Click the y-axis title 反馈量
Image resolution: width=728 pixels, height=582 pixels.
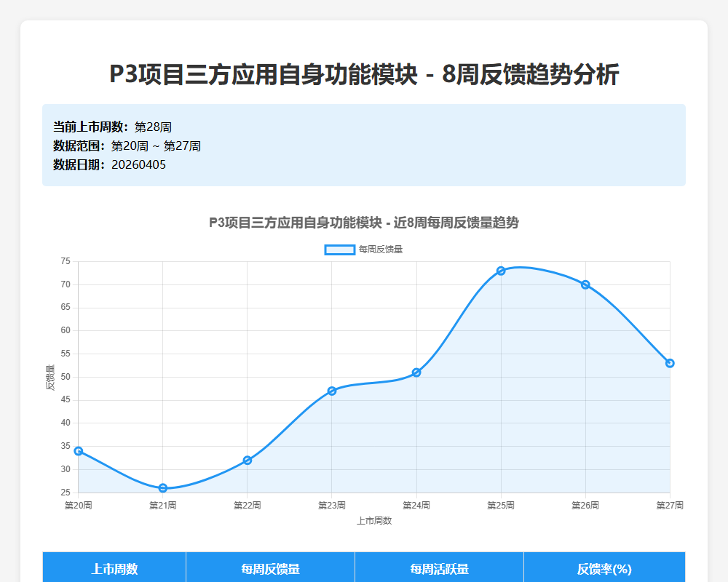click(x=50, y=378)
